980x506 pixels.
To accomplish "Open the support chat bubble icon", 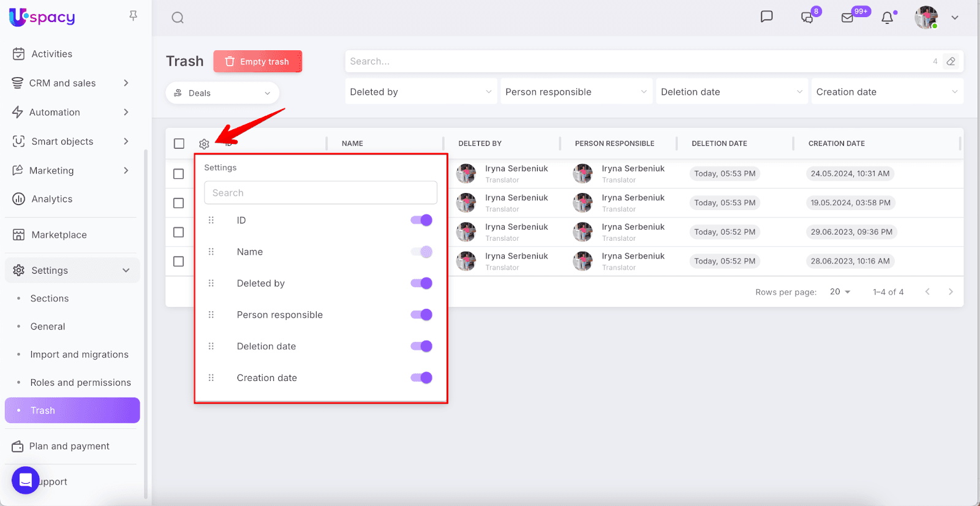I will coord(25,480).
